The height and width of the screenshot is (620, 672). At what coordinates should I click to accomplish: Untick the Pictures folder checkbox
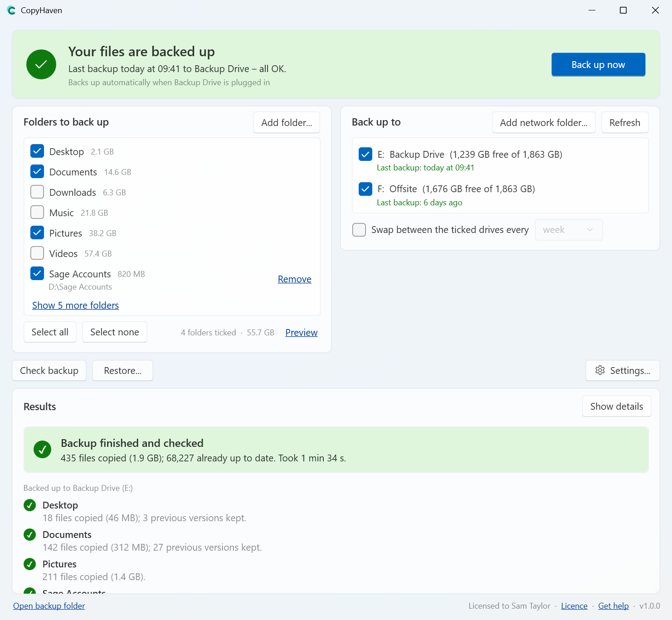[x=37, y=232]
